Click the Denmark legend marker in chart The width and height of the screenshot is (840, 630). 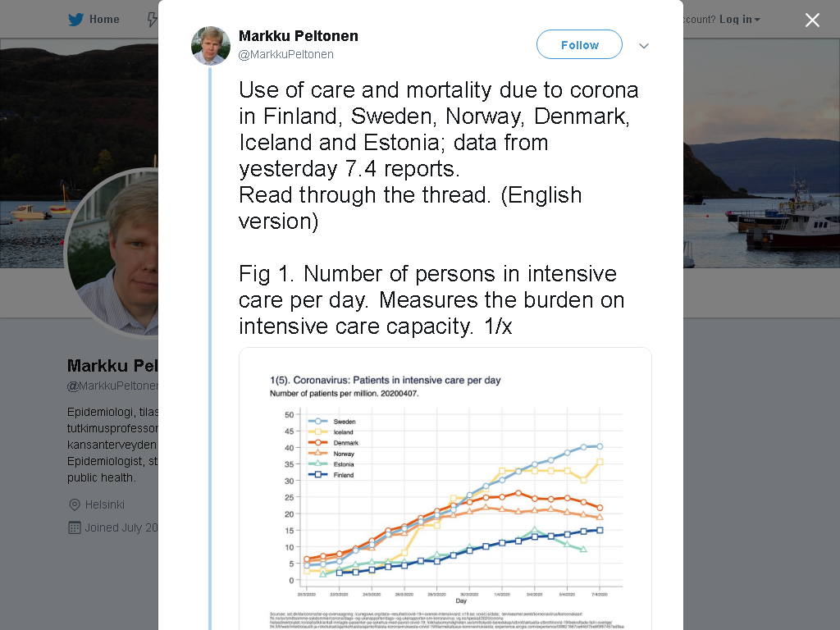pos(317,442)
